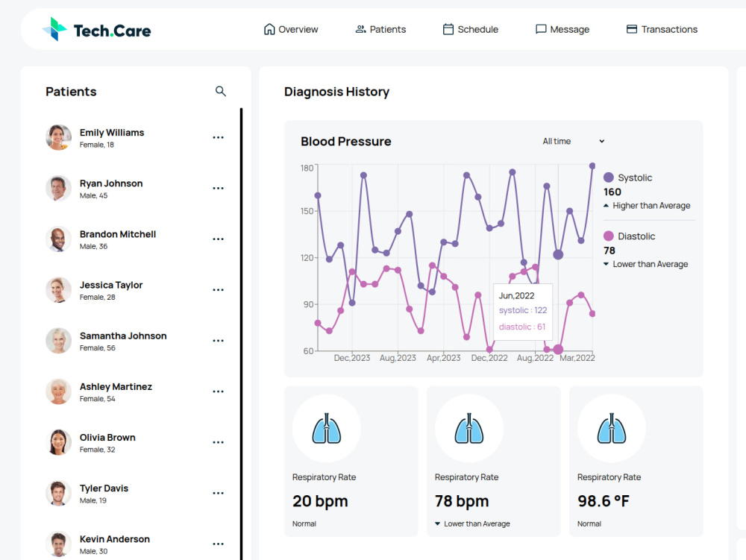Click the patient search magnifier icon
Viewport: 746px width, 560px height.
coord(220,91)
